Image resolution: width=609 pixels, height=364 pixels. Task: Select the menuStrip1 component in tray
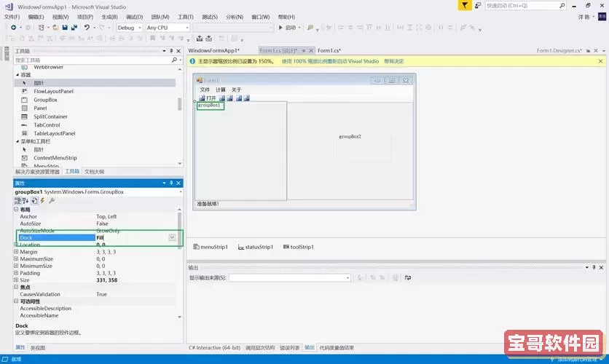click(211, 247)
